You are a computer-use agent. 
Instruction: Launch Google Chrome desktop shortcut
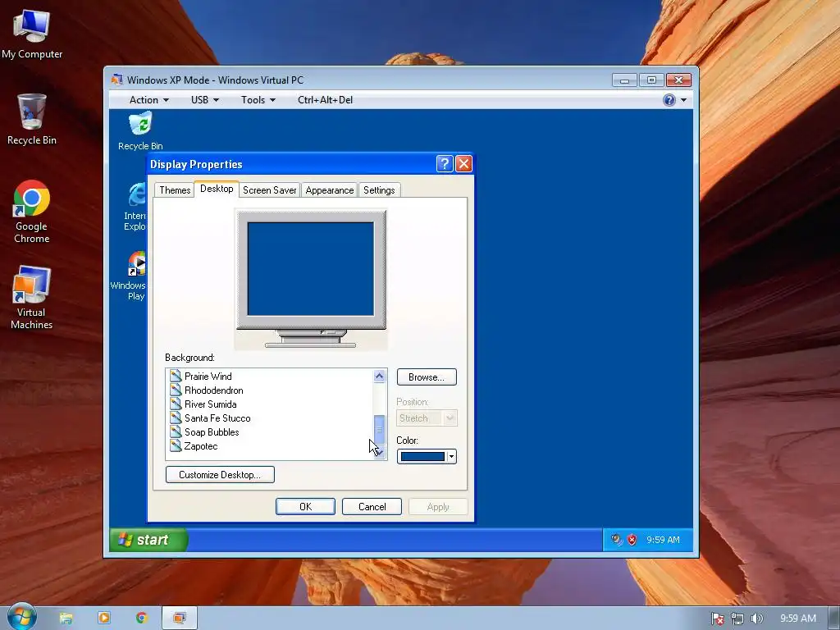click(32, 212)
